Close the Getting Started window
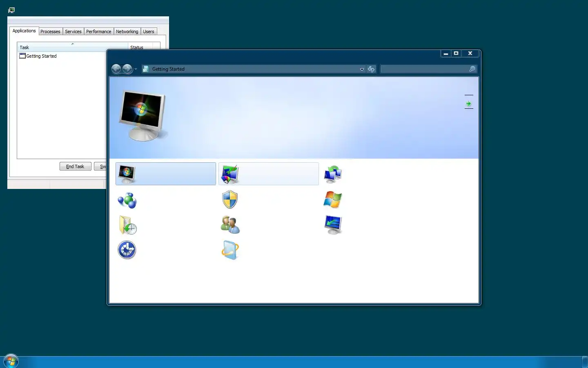Image resolution: width=588 pixels, height=368 pixels. (x=470, y=54)
